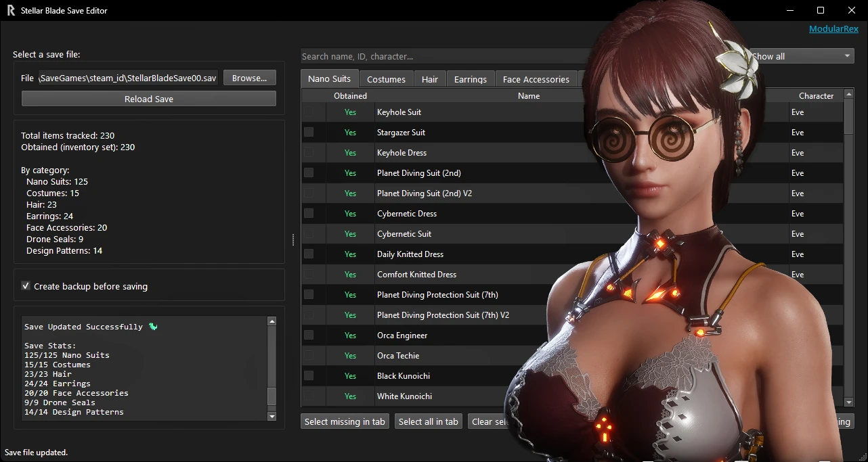Click the log panel scroll-down arrow

click(x=272, y=416)
